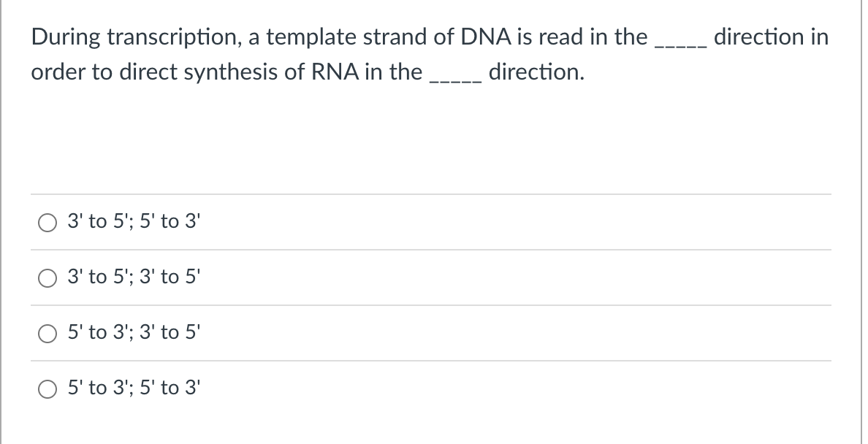The width and height of the screenshot is (868, 444).
Task: Click the word "order" starting the second line
Action: coord(54,72)
